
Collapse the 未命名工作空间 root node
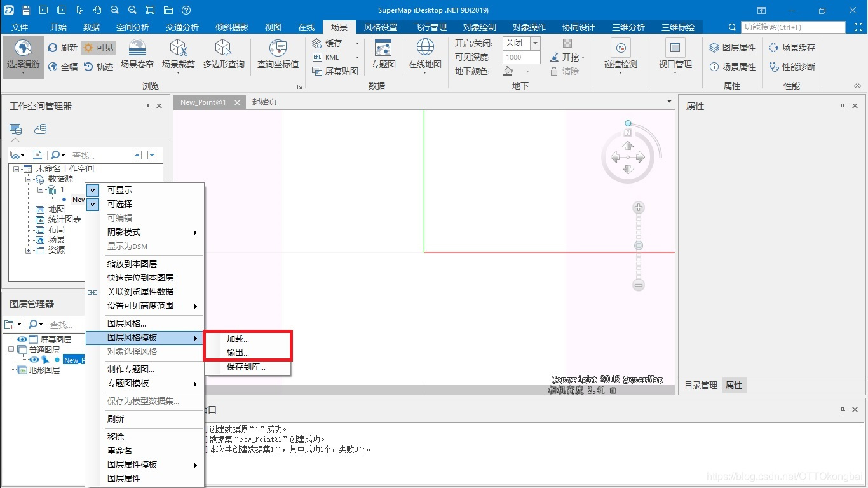16,169
